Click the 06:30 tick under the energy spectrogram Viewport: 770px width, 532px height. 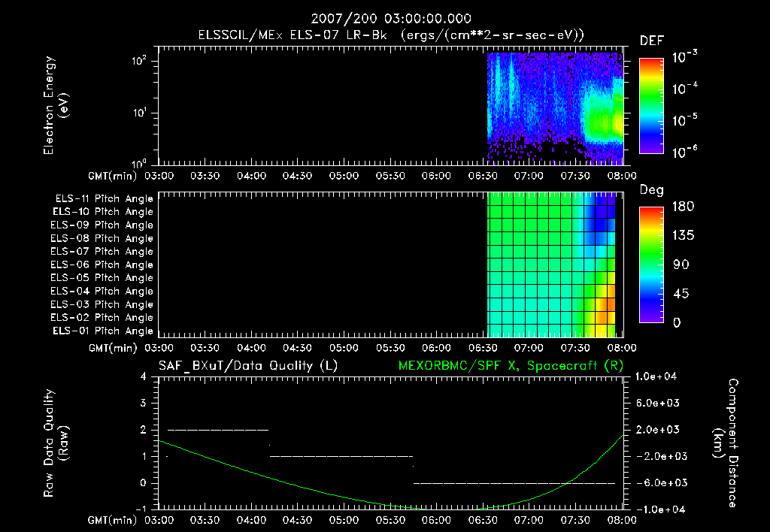pyautogui.click(x=484, y=176)
